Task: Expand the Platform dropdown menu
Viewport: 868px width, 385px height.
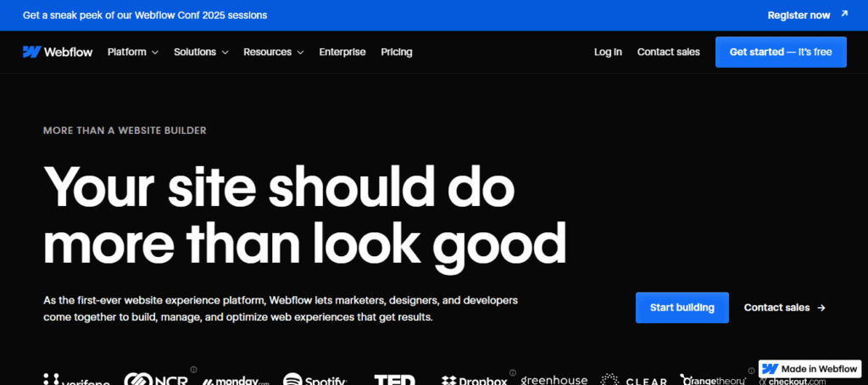Action: pyautogui.click(x=132, y=52)
